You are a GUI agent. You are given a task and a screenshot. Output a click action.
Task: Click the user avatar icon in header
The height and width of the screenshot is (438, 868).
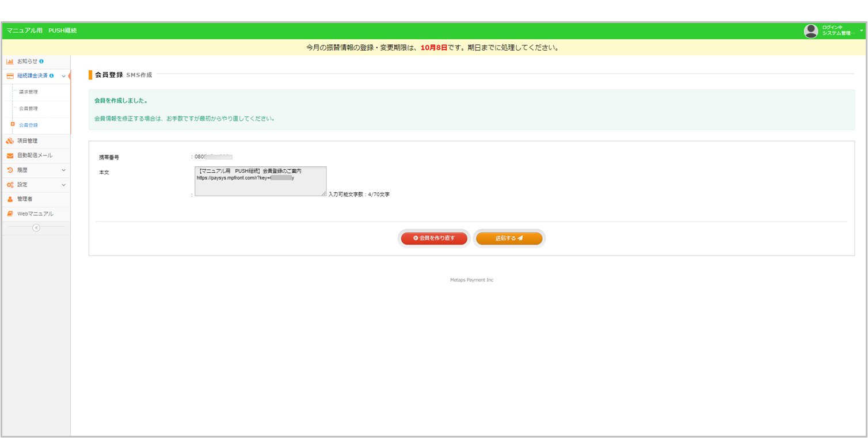[810, 31]
